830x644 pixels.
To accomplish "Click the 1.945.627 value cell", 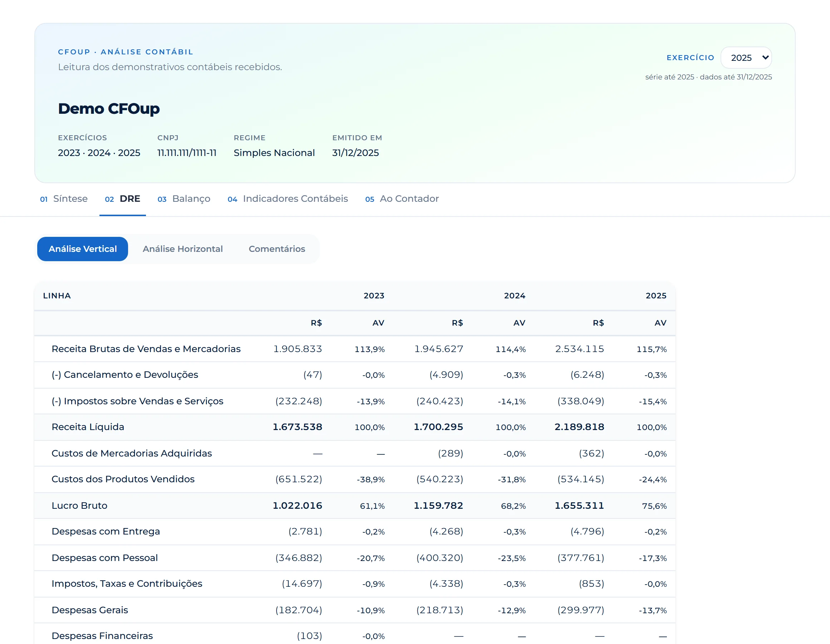I will tap(439, 349).
